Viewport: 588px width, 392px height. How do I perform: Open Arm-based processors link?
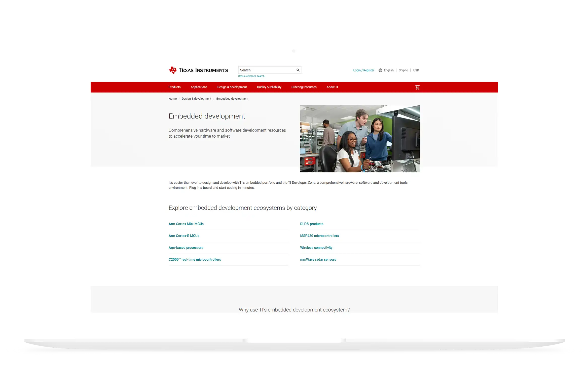[x=186, y=248]
